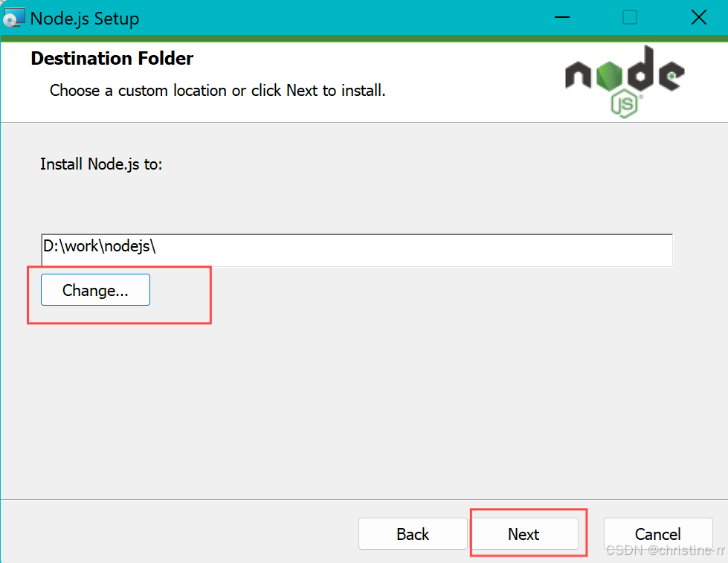This screenshot has width=728, height=563.
Task: Click 'Install Node.js to:' label
Action: tap(101, 164)
